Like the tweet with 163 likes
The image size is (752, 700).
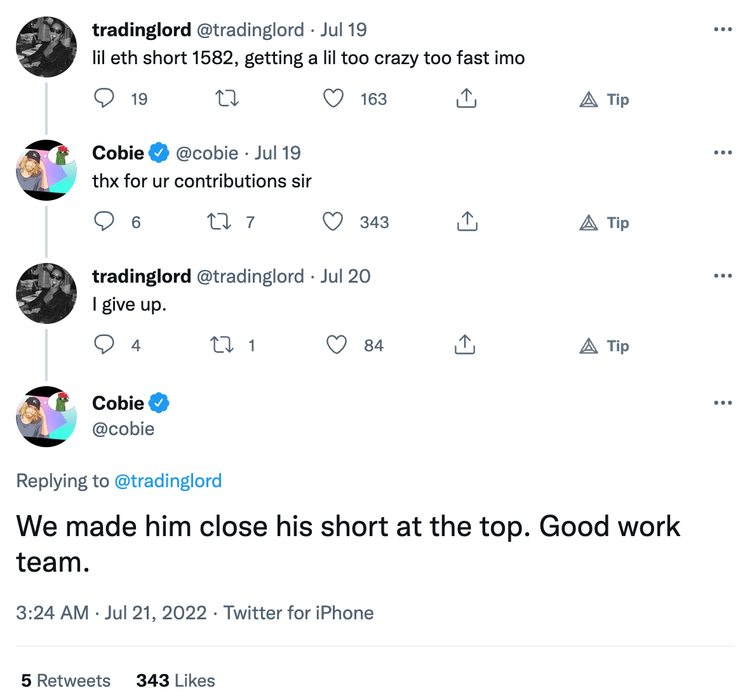333,98
